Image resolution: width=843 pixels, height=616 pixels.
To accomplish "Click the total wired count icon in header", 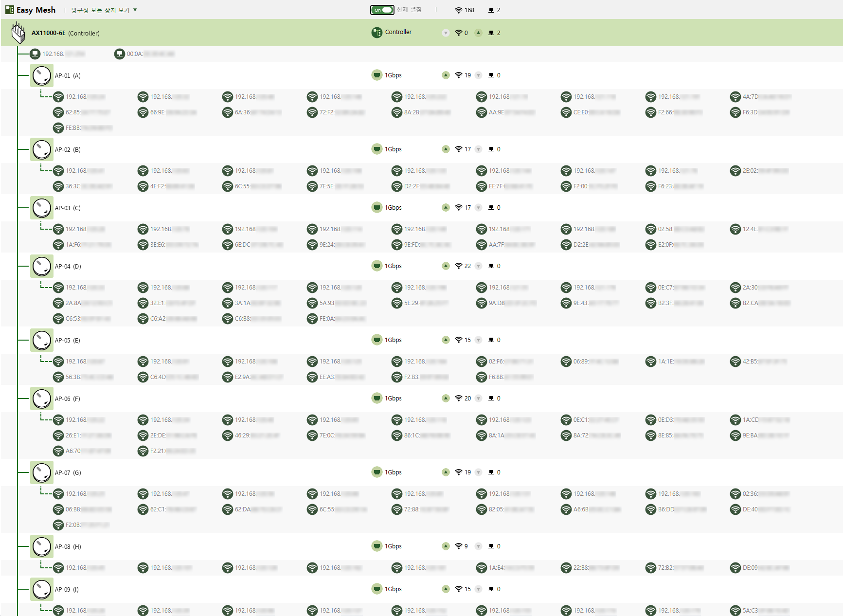I will coord(491,10).
